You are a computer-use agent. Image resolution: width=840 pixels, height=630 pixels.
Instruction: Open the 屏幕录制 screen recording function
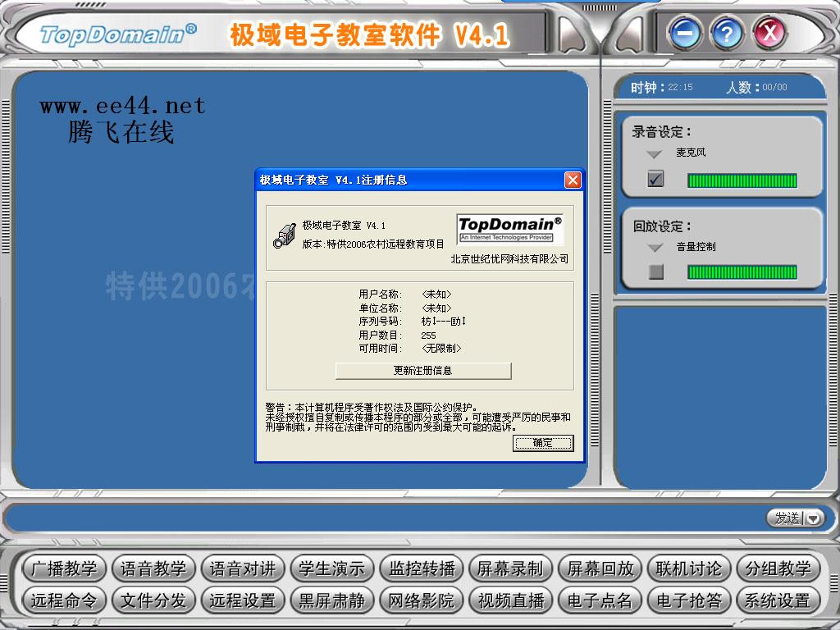511,568
